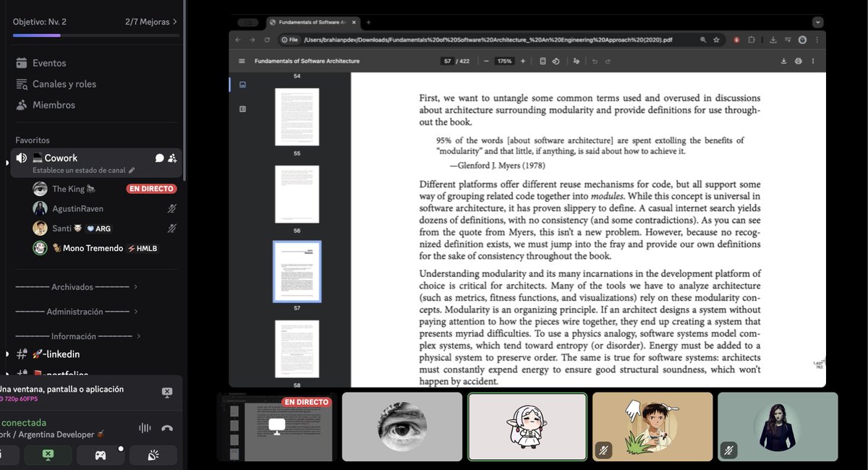Activate the PDF draw annotation tool
Image resolution: width=868 pixels, height=470 pixels.
[x=576, y=61]
